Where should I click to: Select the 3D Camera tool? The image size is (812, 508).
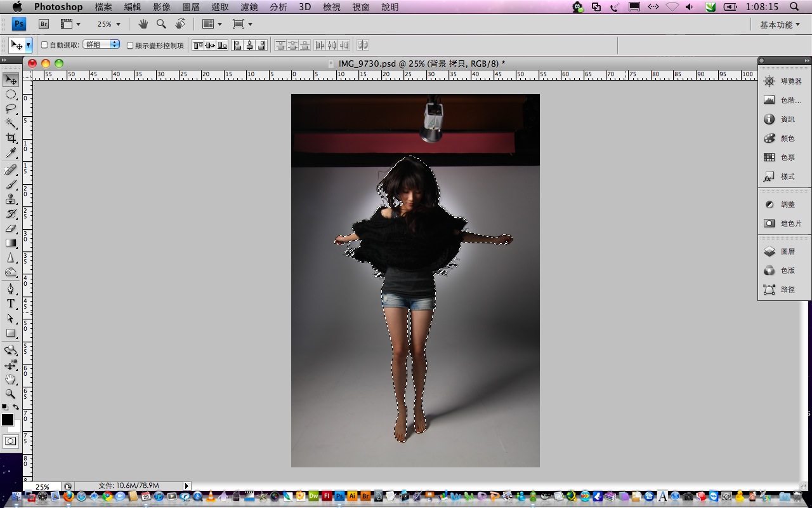pos(11,364)
